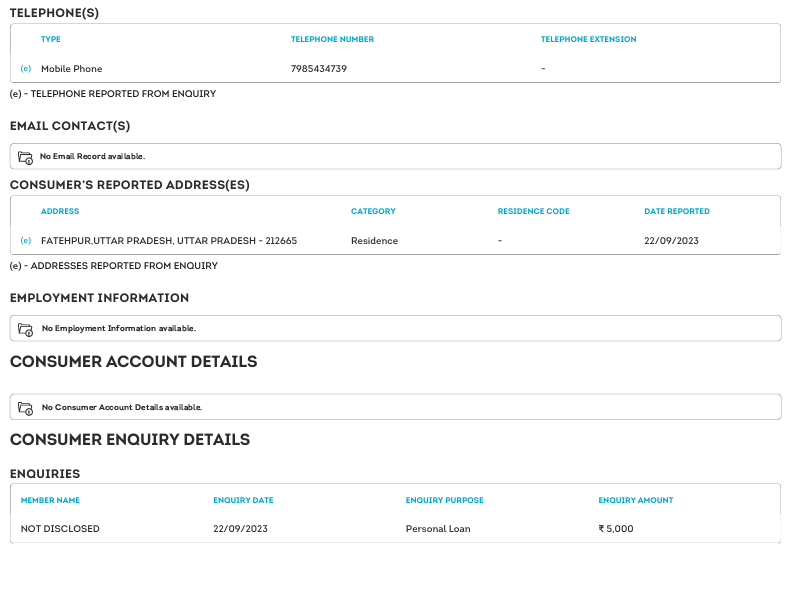Click the Fatehpur, Uttar Pradesh address entry
This screenshot has height=610, width=798.
coord(169,241)
